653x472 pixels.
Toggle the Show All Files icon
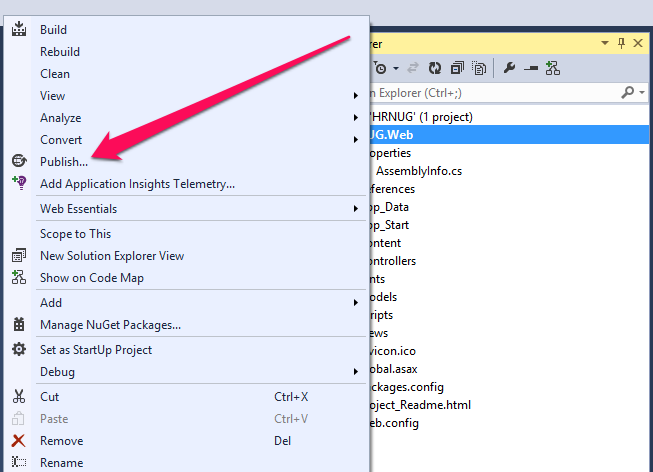point(479,68)
